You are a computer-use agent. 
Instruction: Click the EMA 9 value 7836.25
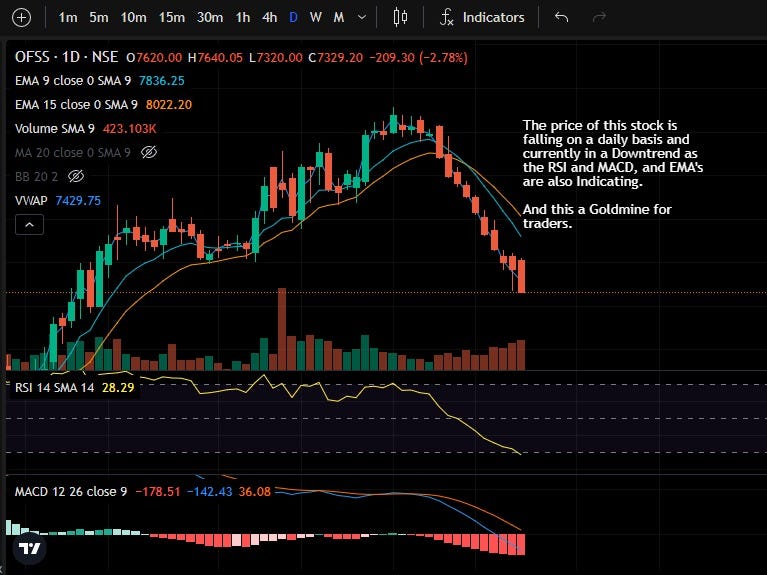tap(162, 81)
